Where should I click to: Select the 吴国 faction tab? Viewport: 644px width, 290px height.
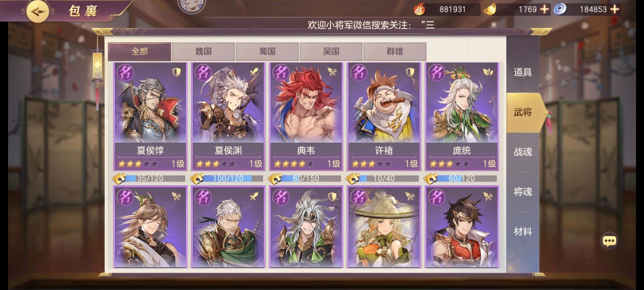(x=331, y=52)
